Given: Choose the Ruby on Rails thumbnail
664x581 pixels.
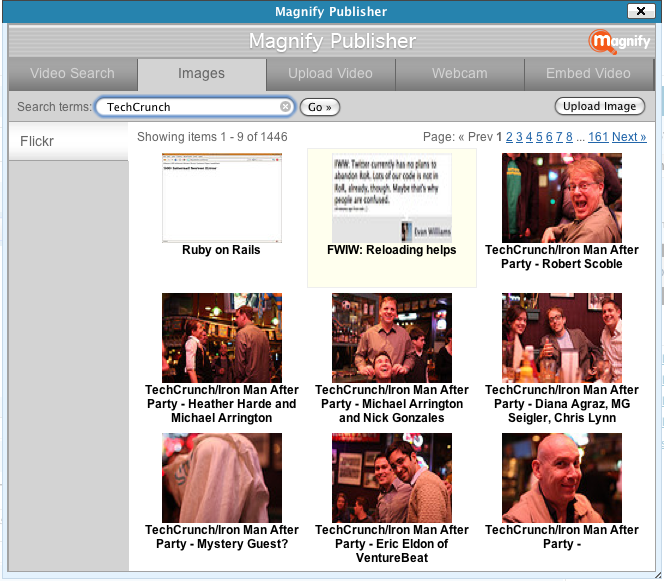Looking at the screenshot, I should [221, 198].
